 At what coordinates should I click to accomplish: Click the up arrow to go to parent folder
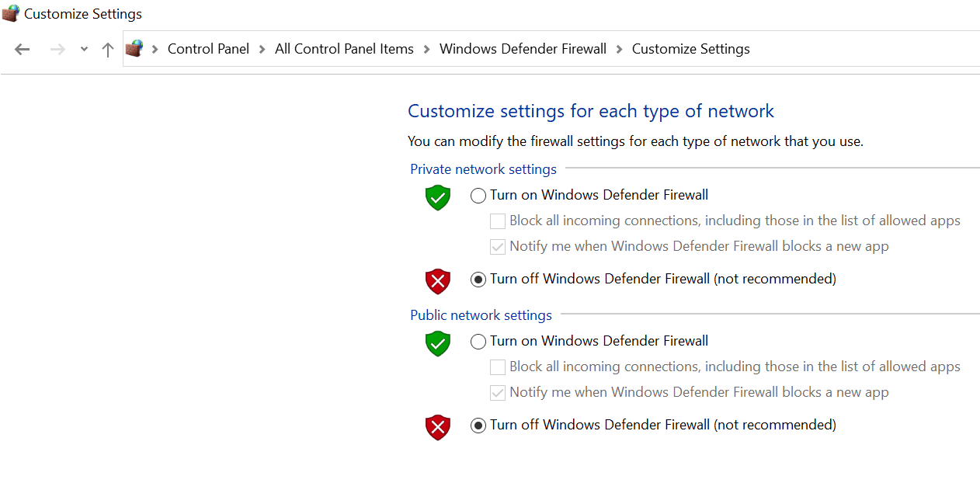coord(107,48)
